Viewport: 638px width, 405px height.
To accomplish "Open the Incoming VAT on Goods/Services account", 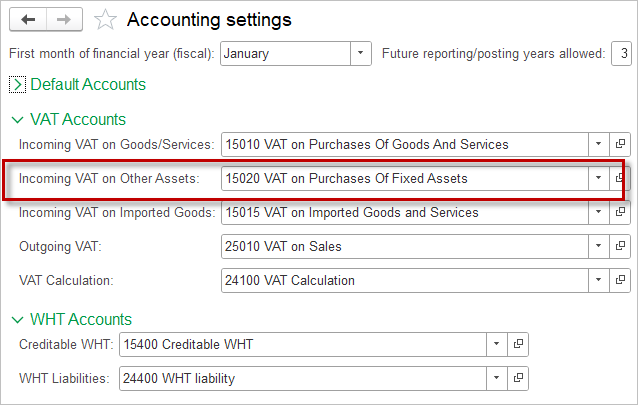I will [620, 144].
